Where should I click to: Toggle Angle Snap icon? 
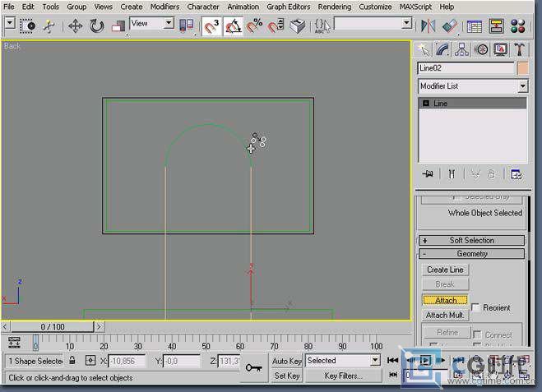click(x=234, y=26)
